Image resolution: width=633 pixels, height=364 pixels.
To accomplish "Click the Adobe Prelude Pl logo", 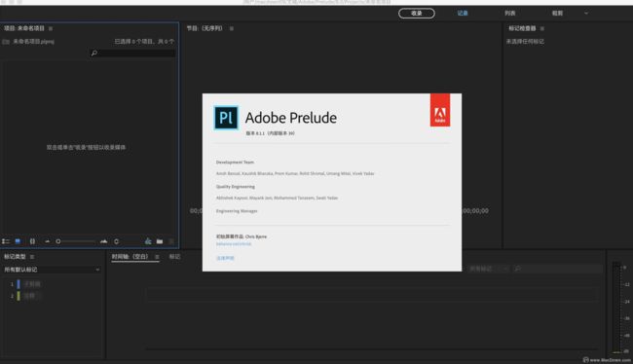I will (x=226, y=118).
